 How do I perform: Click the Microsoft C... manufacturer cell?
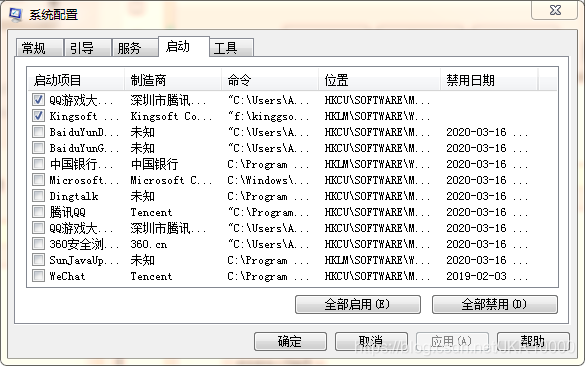pyautogui.click(x=171, y=180)
